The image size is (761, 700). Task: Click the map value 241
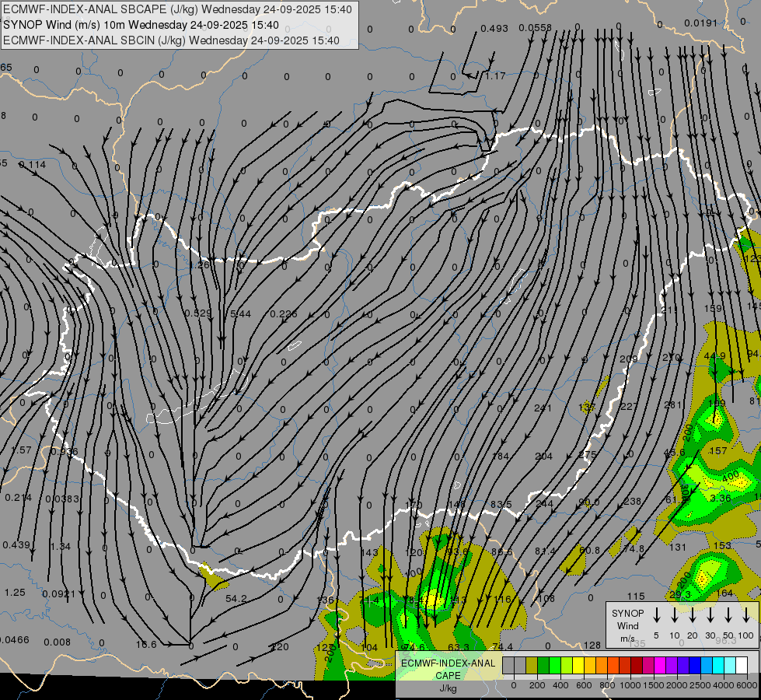543,408
